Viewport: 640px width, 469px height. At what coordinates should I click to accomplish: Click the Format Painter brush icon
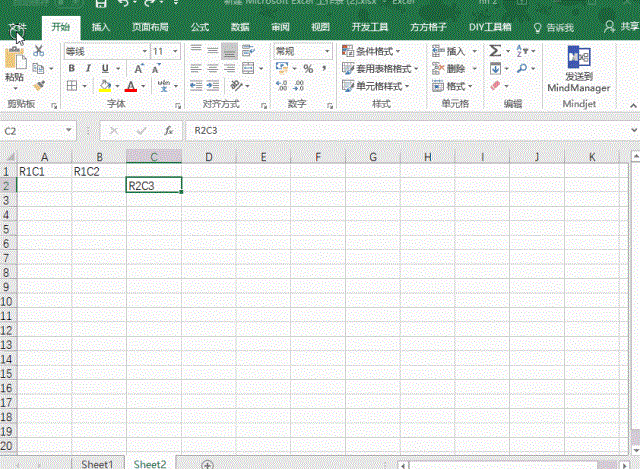tap(38, 86)
